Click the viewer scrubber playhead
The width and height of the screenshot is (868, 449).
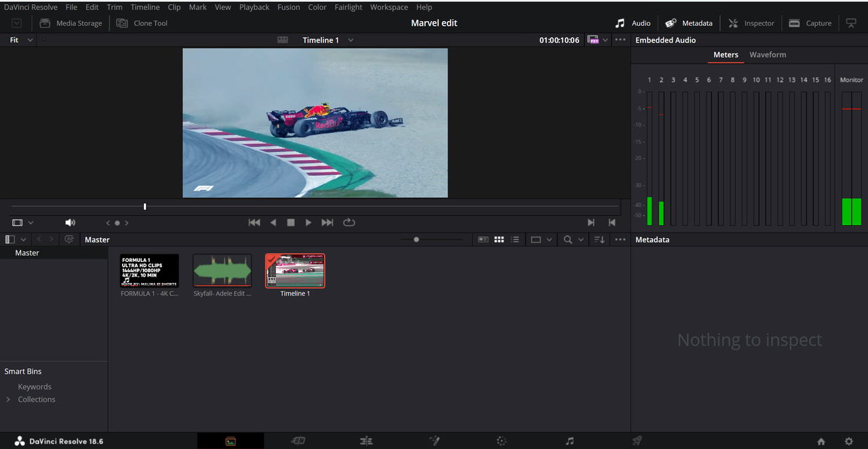pyautogui.click(x=144, y=206)
